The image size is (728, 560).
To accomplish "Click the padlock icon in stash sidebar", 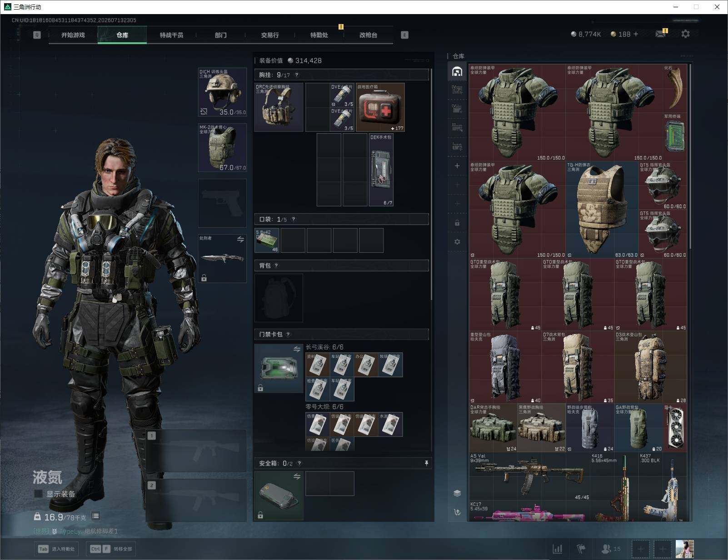I will [x=457, y=223].
